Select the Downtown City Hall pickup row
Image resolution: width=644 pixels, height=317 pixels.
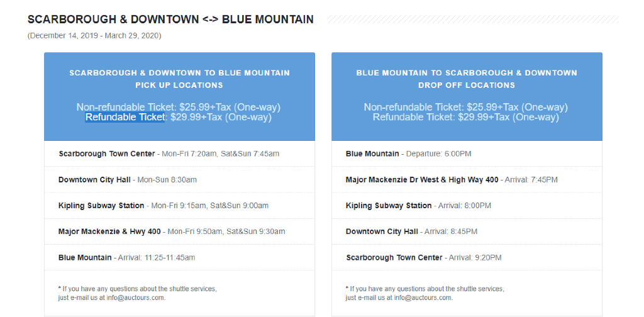click(179, 180)
